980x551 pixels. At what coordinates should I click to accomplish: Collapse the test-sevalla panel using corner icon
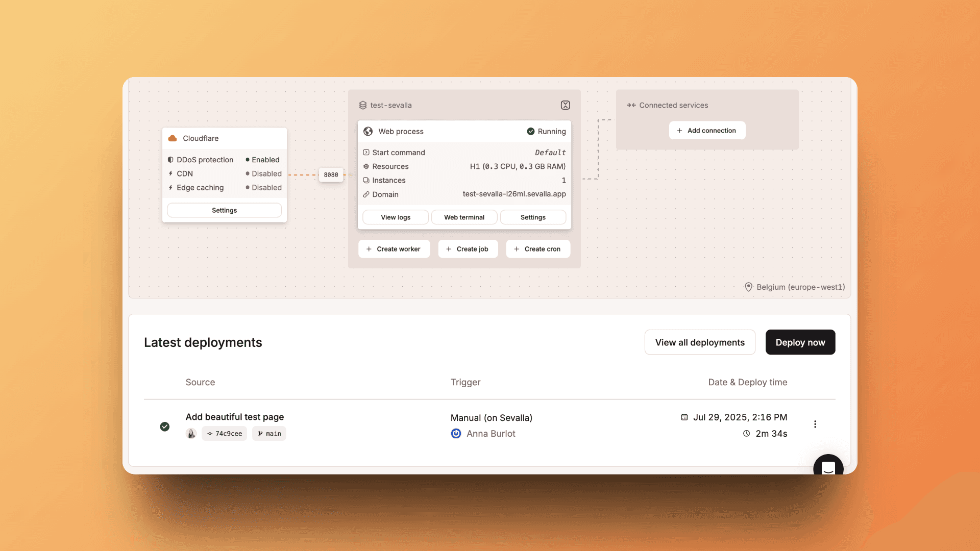[x=566, y=105]
